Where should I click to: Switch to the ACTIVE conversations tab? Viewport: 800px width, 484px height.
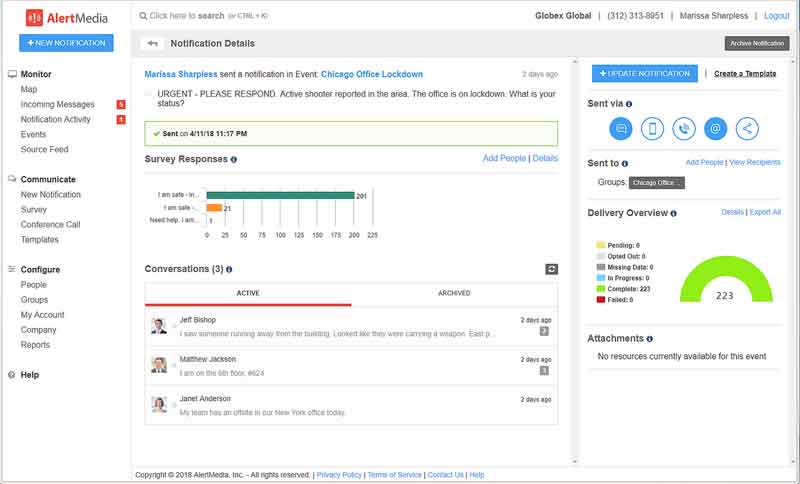(248, 293)
